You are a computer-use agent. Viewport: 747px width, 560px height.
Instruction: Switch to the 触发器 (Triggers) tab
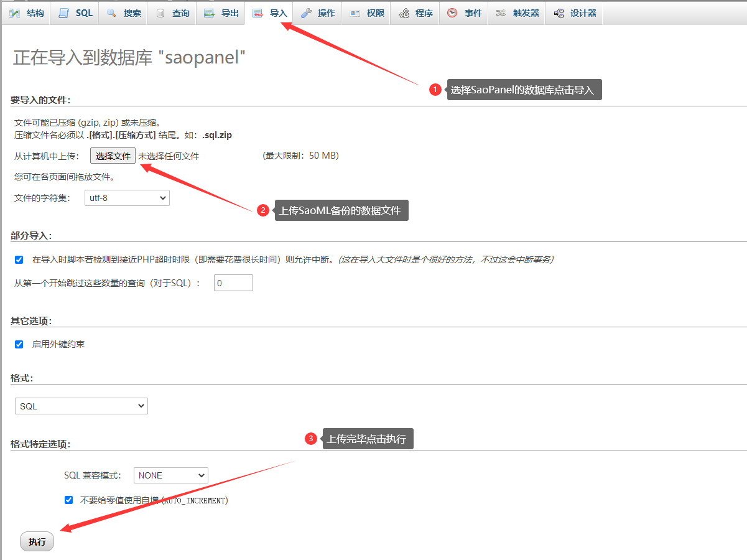(x=517, y=13)
